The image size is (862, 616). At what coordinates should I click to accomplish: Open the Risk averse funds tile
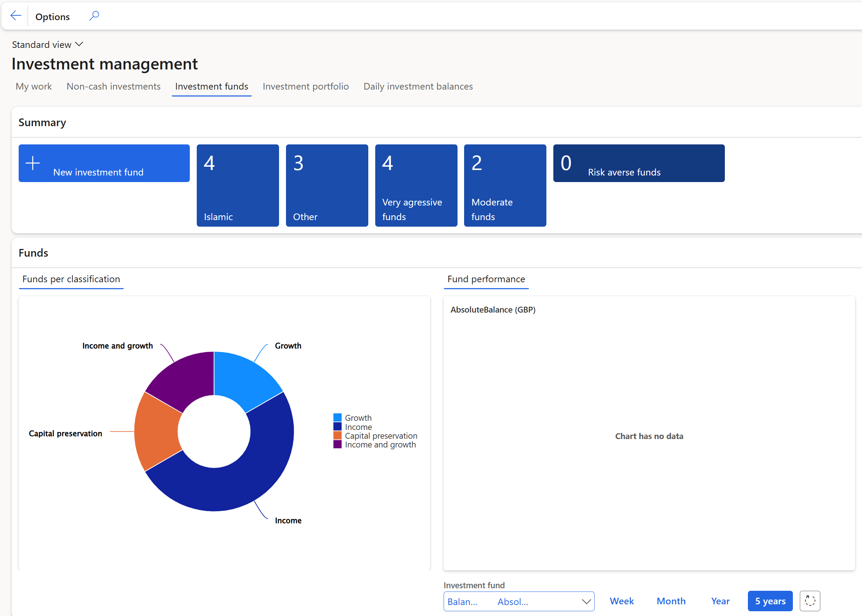[x=639, y=163]
